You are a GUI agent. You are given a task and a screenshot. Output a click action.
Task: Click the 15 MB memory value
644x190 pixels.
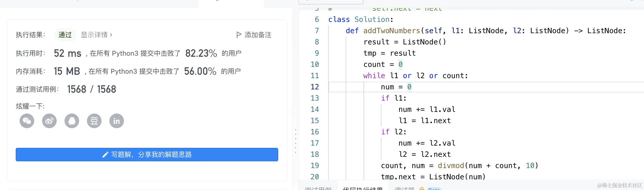(67, 71)
